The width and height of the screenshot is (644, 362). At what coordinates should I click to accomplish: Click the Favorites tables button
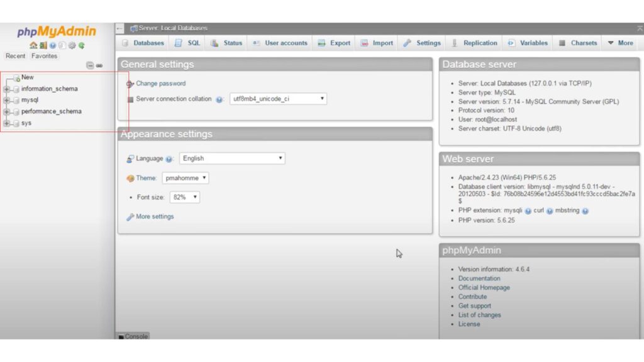point(44,56)
